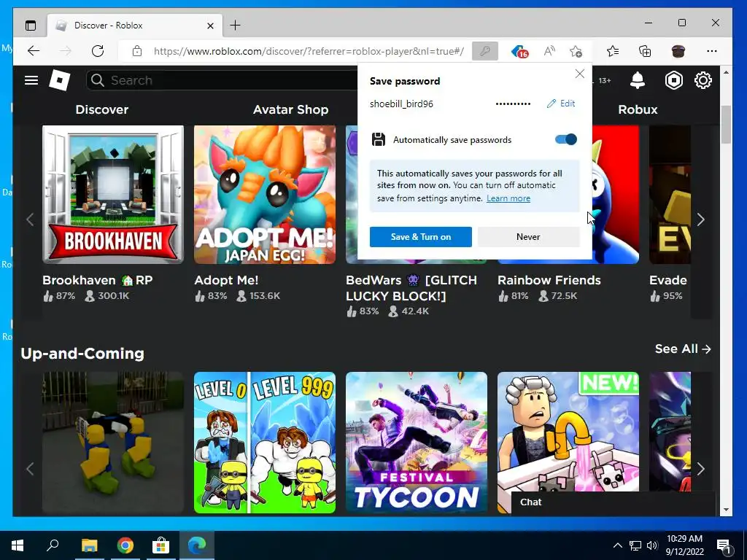Viewport: 747px width, 560px height.
Task: Open File Explorer from the taskbar
Action: point(89,545)
